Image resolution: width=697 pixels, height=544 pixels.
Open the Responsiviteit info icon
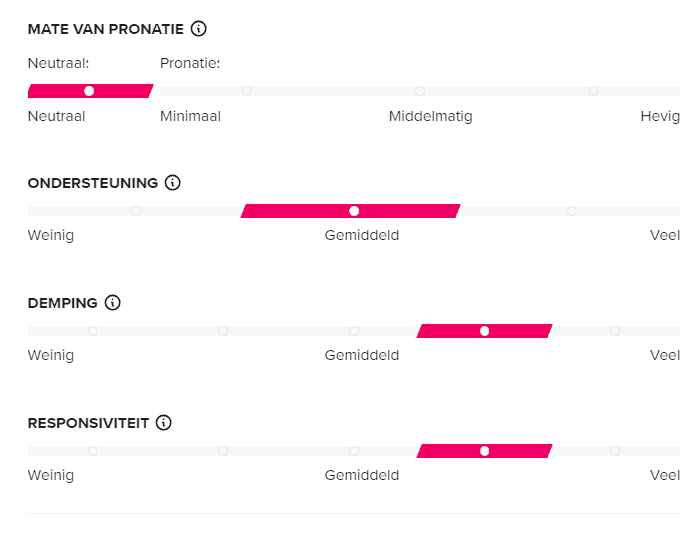[164, 423]
